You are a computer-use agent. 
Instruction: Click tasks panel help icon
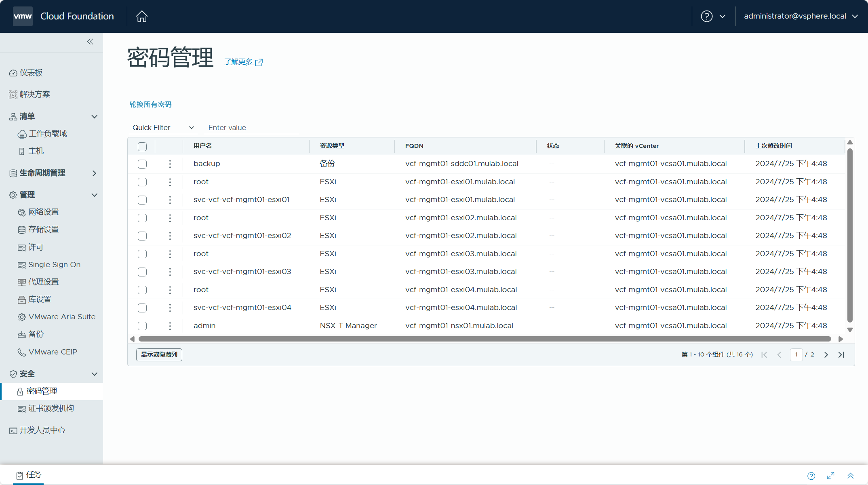point(811,476)
